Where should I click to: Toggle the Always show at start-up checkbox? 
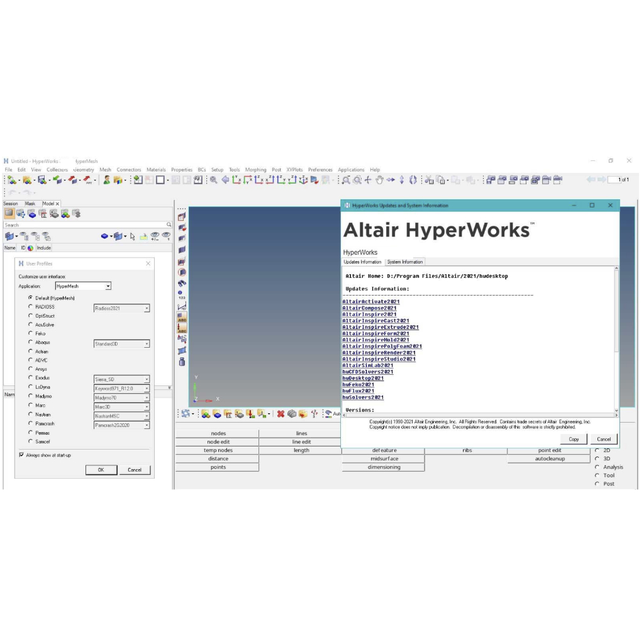[x=21, y=455]
